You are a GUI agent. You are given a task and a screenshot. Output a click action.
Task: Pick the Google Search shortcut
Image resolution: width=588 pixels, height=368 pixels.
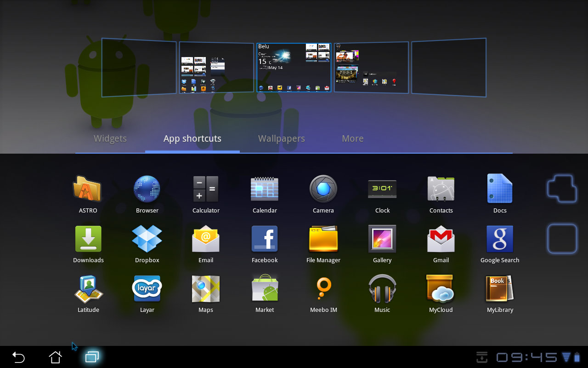[500, 239]
